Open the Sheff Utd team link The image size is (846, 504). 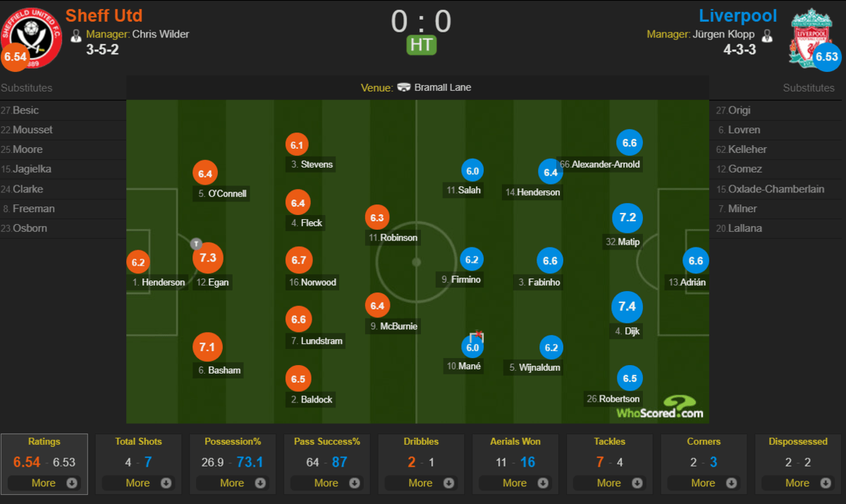click(x=104, y=16)
